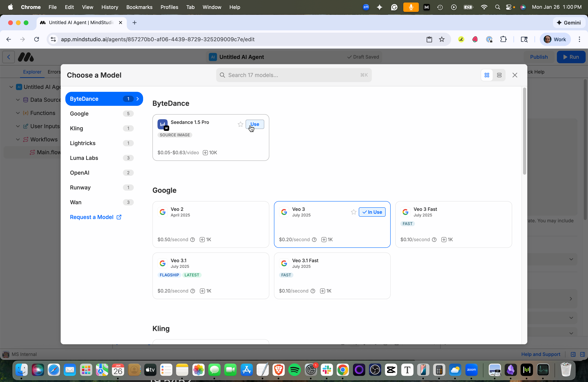Switch to the Errors tab
This screenshot has width=588, height=382.
[54, 72]
